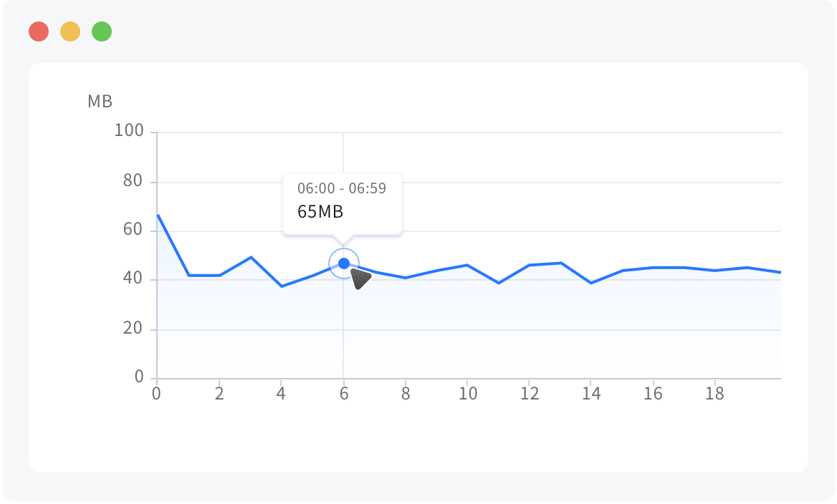Choose hour 14 on the horizontal axis
Screen dimensions: 837x504
590,394
